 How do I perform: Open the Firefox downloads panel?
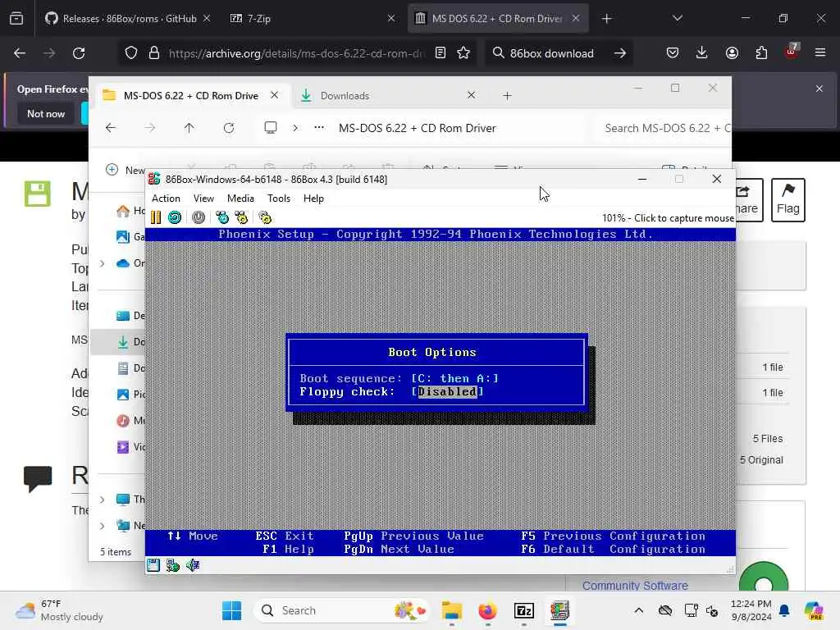coord(702,53)
